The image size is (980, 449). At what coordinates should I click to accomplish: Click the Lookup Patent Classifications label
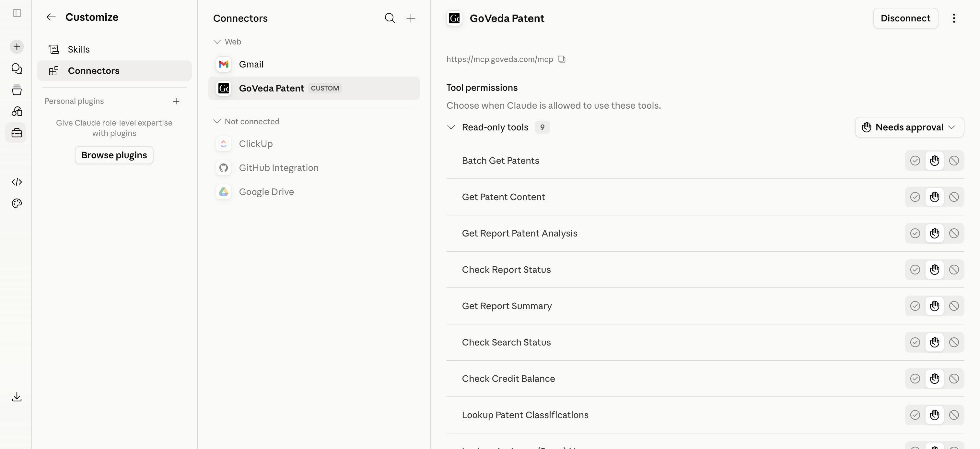pyautogui.click(x=525, y=415)
